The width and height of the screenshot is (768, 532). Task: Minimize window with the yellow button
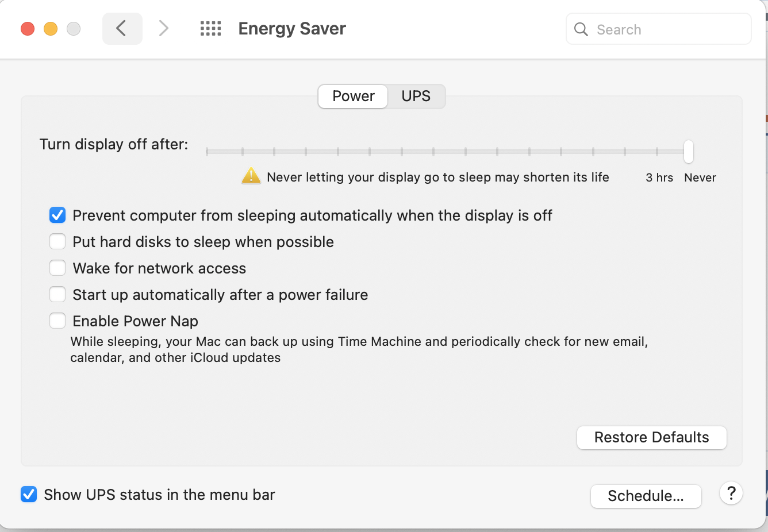coord(51,29)
